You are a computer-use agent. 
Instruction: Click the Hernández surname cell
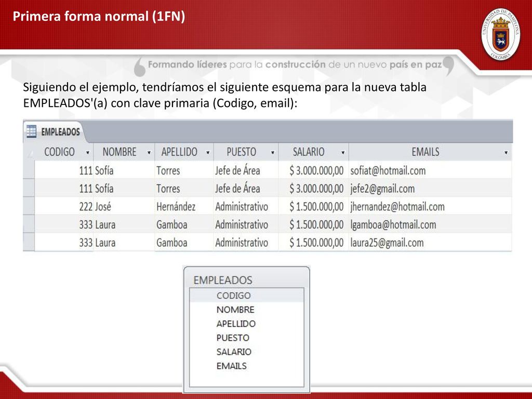(184, 206)
